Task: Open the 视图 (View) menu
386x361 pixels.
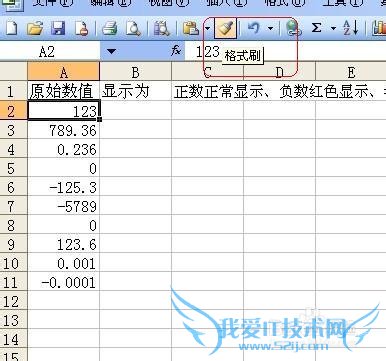Action: (x=169, y=3)
